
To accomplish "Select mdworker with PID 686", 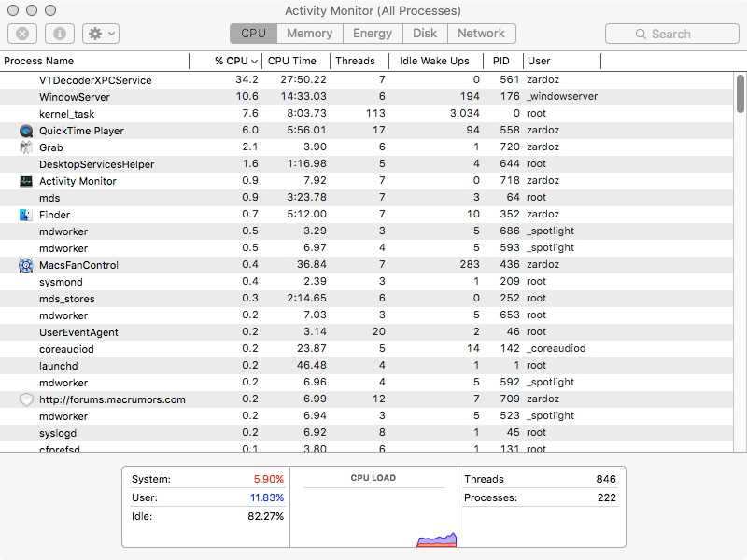I will point(366,231).
